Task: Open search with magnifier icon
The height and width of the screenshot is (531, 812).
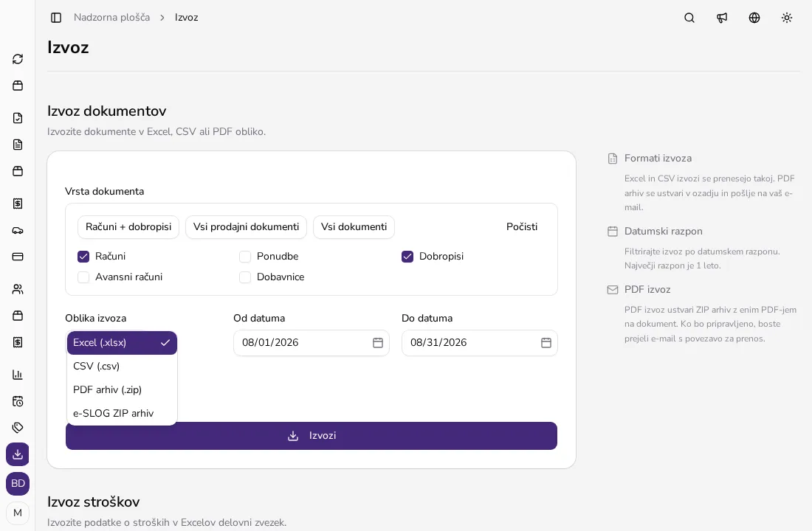Action: [689, 18]
